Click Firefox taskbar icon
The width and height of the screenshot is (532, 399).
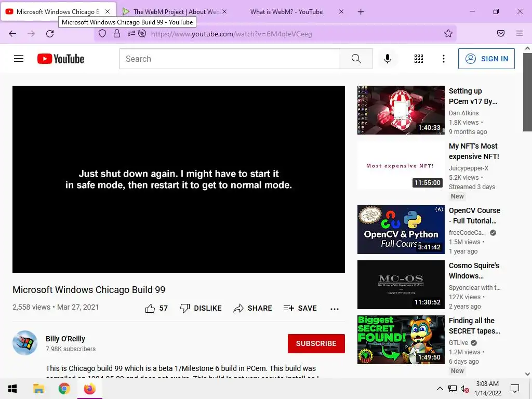pos(89,389)
